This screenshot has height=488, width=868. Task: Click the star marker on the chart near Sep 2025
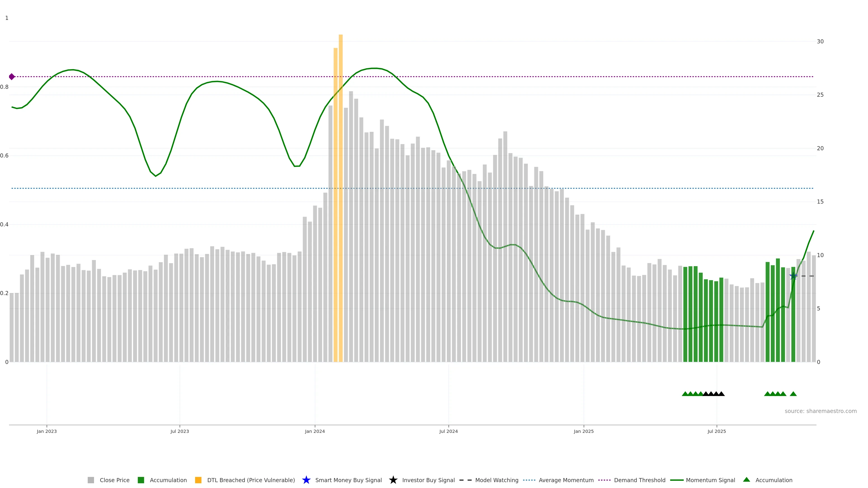coord(793,276)
